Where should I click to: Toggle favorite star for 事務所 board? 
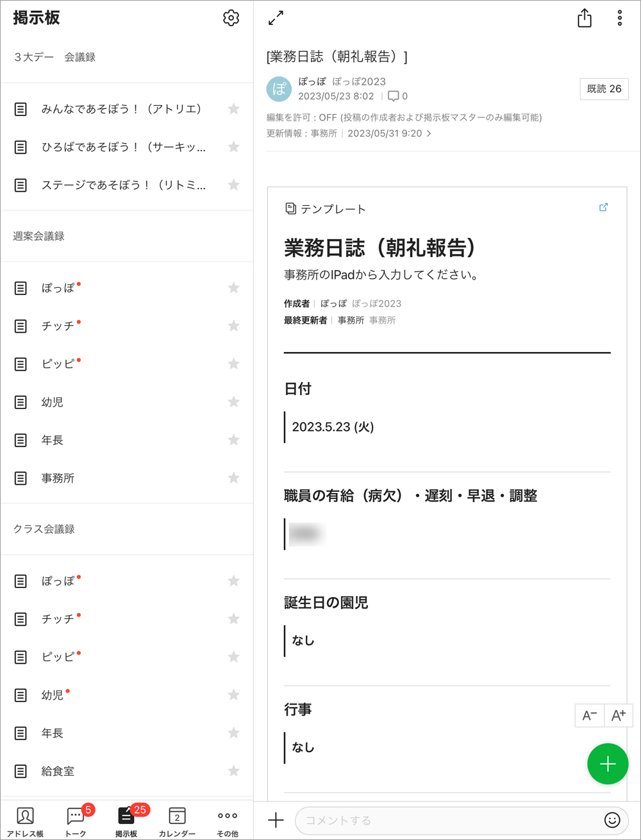[x=233, y=478]
